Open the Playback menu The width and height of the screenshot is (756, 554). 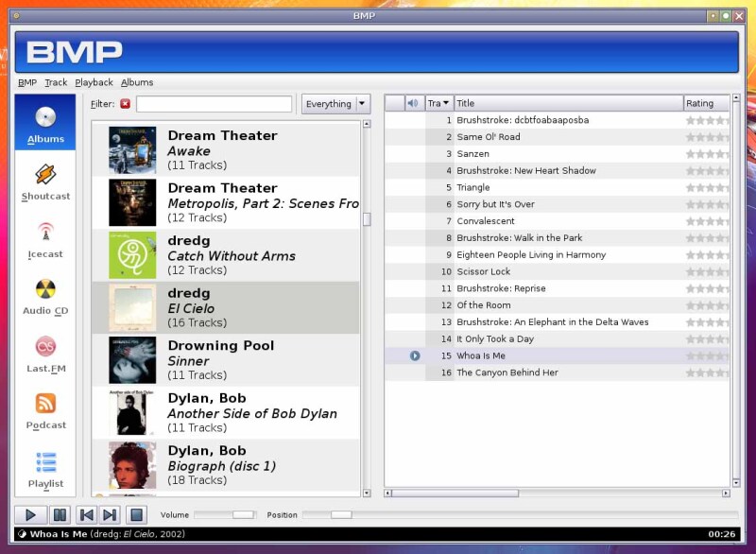[x=94, y=82]
